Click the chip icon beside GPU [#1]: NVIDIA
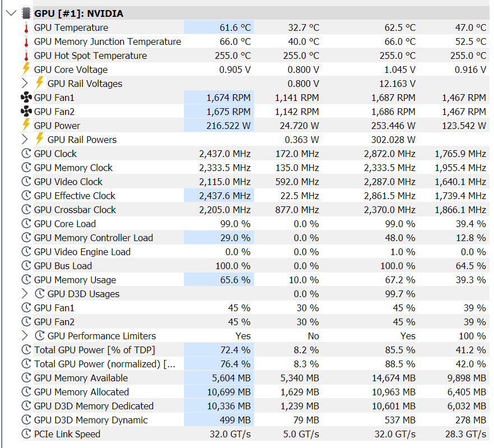Image resolution: width=494 pixels, height=448 pixels. tap(26, 13)
